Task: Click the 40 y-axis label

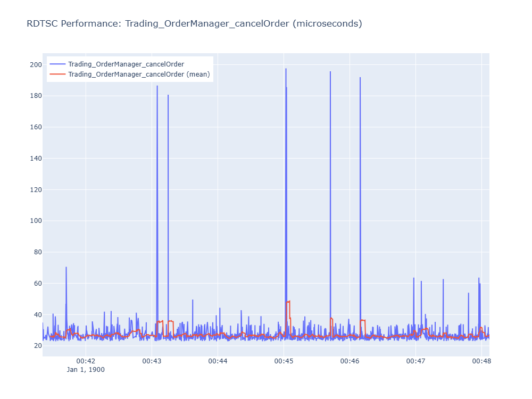Action: click(x=38, y=314)
